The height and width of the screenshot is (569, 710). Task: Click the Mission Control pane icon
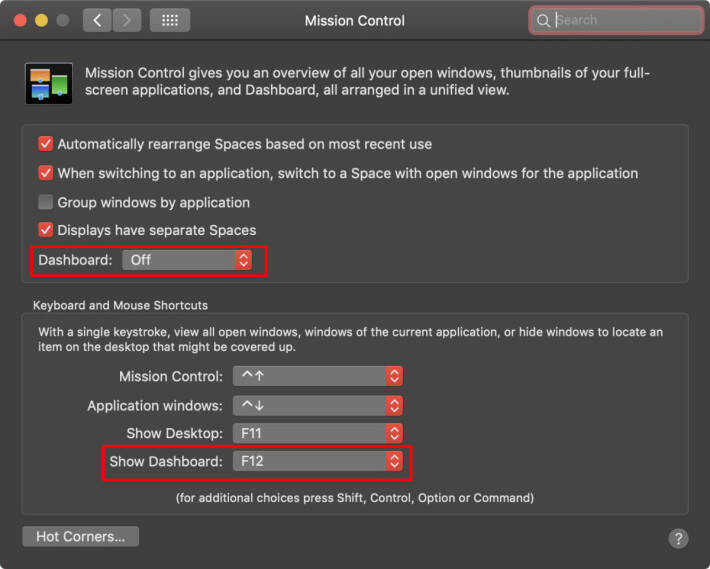[49, 84]
